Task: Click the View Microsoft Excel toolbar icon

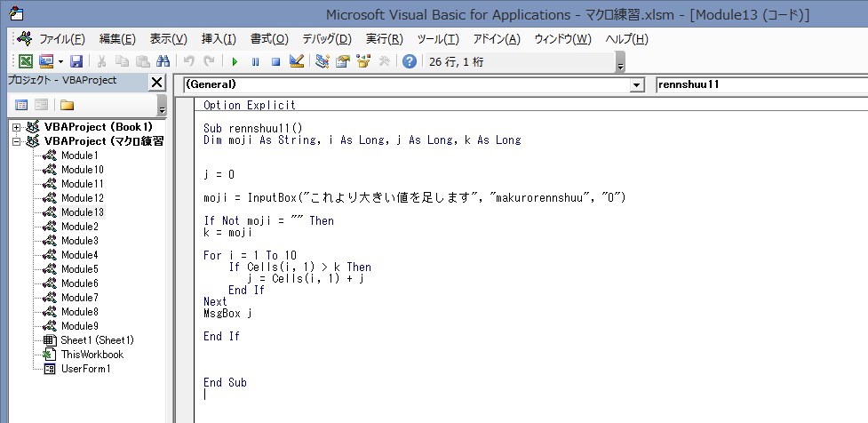Action: coord(26,61)
